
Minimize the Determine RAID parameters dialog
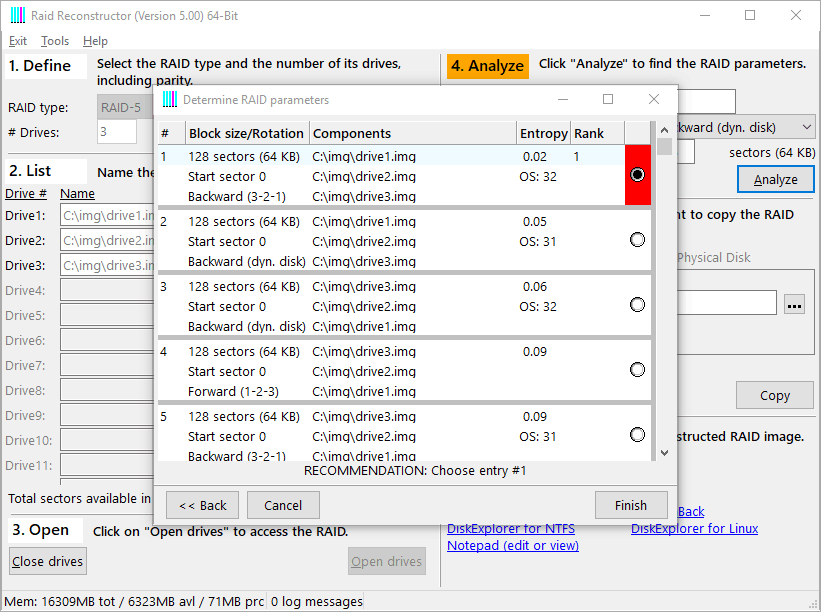click(562, 100)
